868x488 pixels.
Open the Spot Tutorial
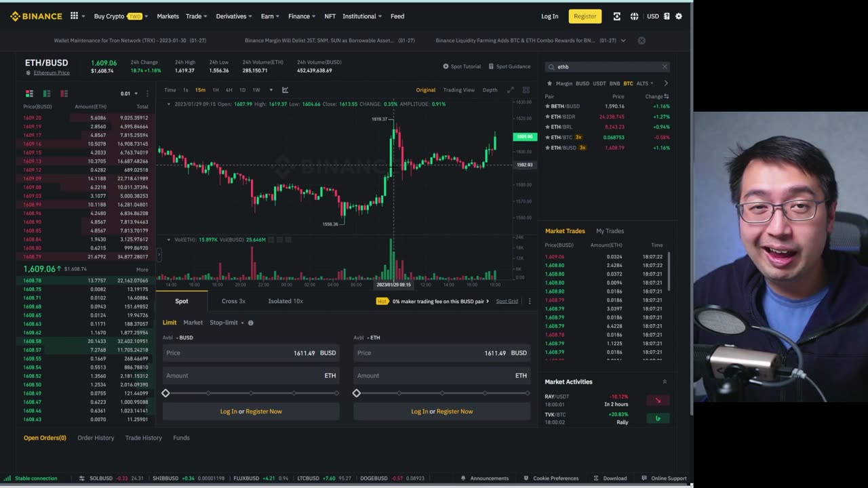coord(462,66)
